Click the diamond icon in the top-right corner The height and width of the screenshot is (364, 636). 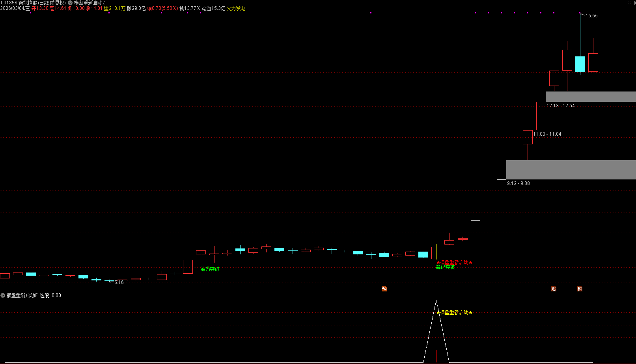(629, 3)
